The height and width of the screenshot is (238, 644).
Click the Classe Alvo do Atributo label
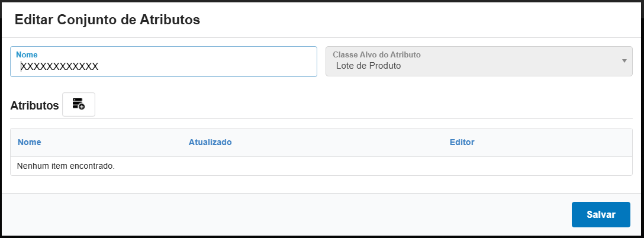[376, 54]
